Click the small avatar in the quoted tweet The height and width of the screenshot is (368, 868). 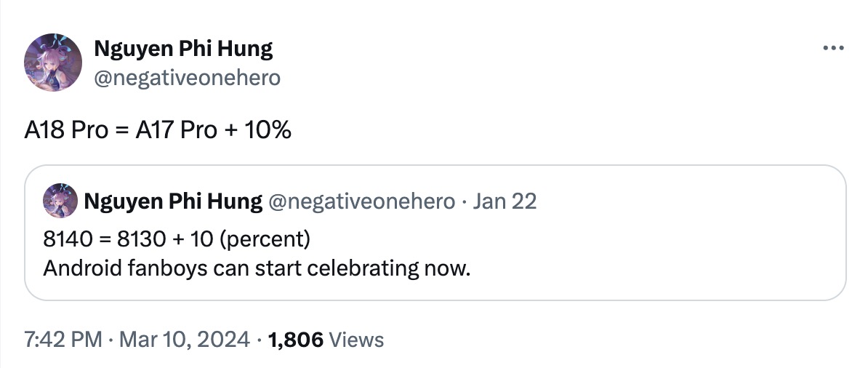(60, 201)
